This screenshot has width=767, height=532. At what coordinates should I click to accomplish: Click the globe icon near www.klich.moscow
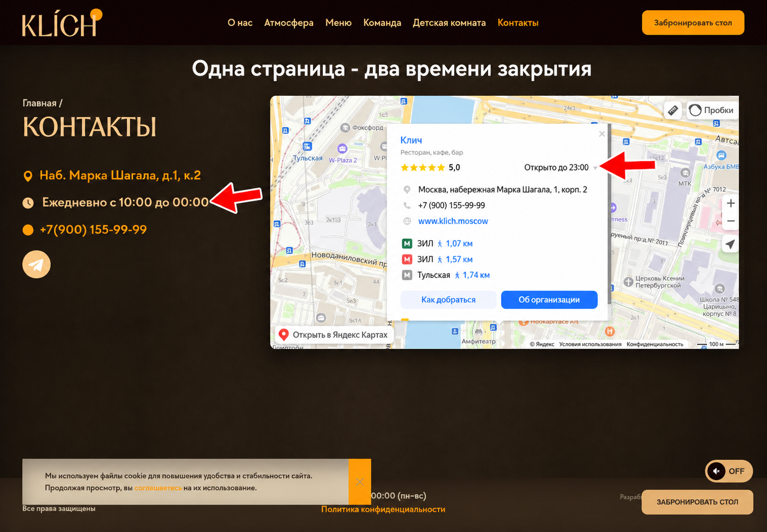[x=407, y=221]
